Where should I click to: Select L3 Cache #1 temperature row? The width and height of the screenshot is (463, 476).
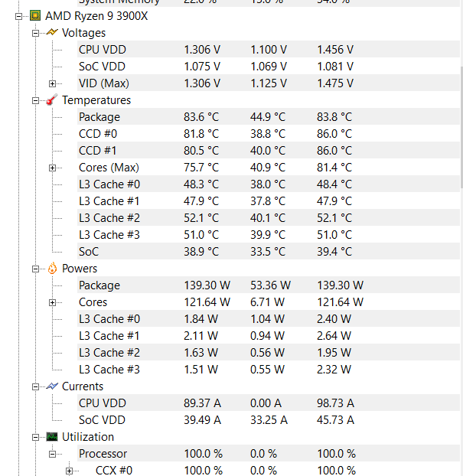[x=269, y=201]
